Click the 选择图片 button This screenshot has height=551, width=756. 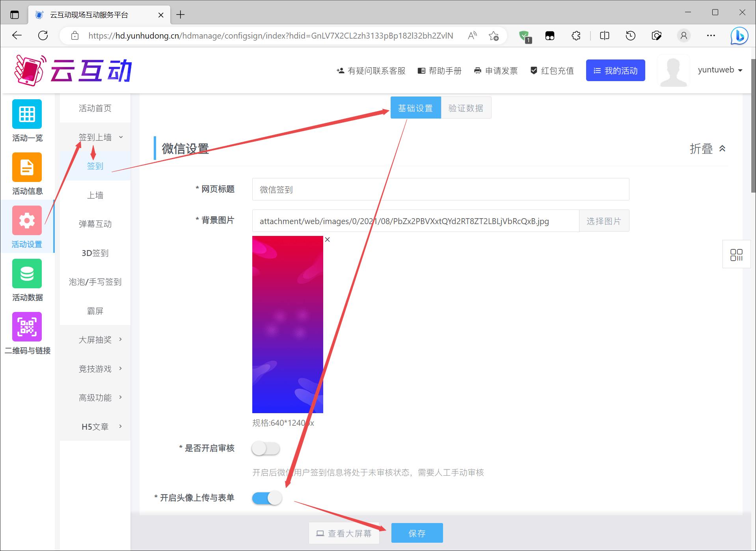(603, 221)
